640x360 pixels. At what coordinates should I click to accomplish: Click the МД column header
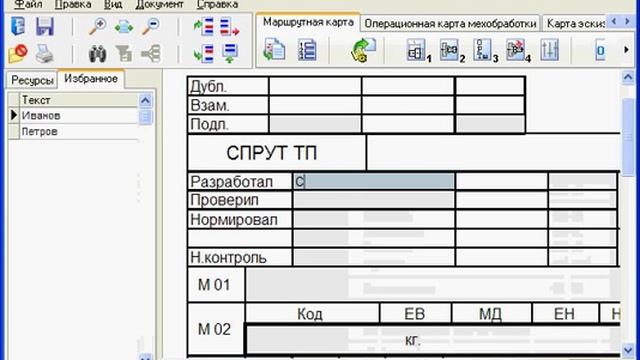[x=491, y=314]
